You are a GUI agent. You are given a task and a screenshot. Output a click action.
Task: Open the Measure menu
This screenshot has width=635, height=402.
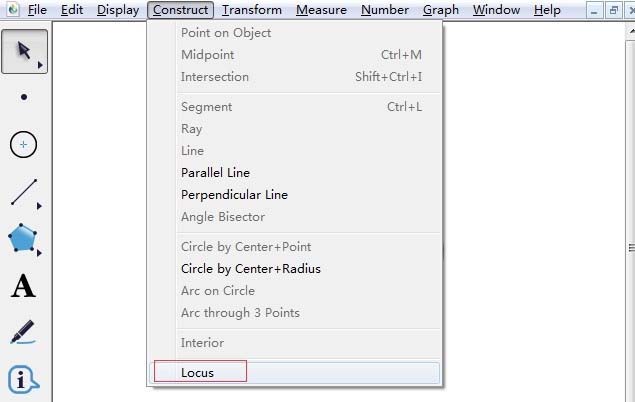click(322, 10)
